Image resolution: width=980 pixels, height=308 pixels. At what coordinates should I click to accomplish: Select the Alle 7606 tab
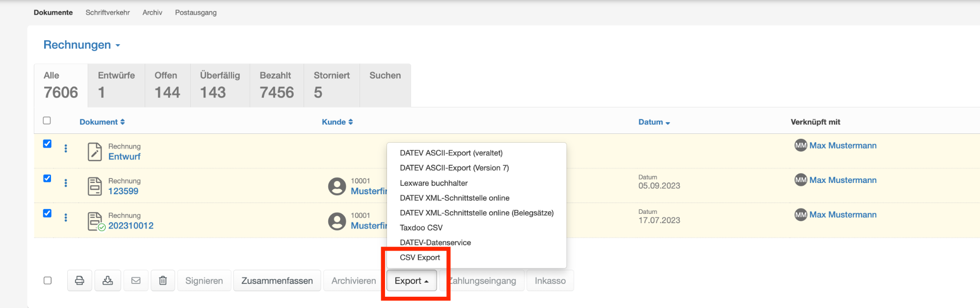coord(61,85)
